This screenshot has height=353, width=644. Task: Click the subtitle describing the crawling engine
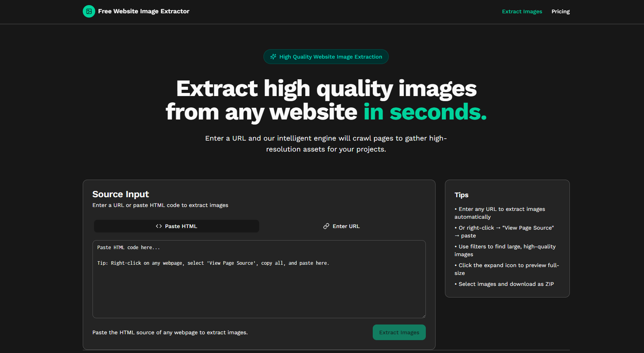(326, 143)
